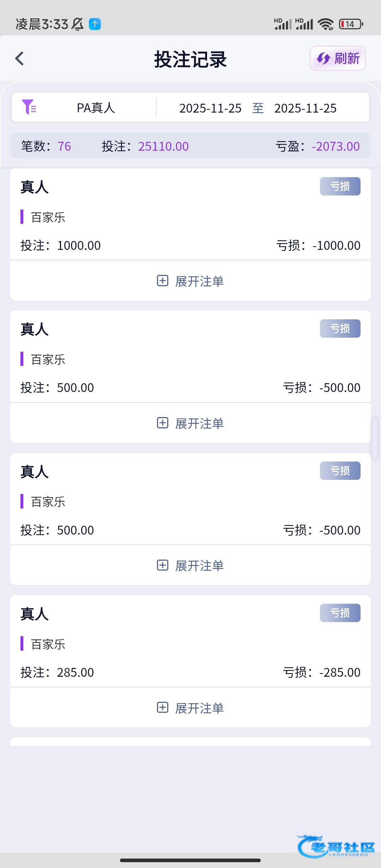Tap the 亏盈 total of -2073.00
The width and height of the screenshot is (381, 868).
pos(335,146)
